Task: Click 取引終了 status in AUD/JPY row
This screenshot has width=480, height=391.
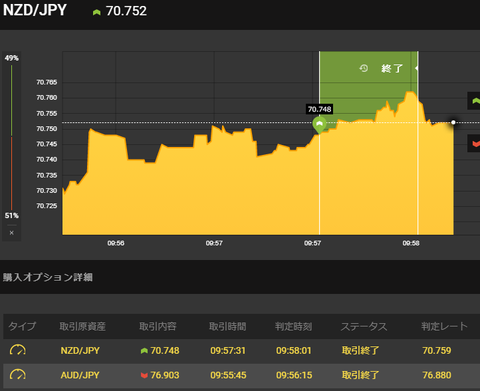Action: click(x=360, y=375)
